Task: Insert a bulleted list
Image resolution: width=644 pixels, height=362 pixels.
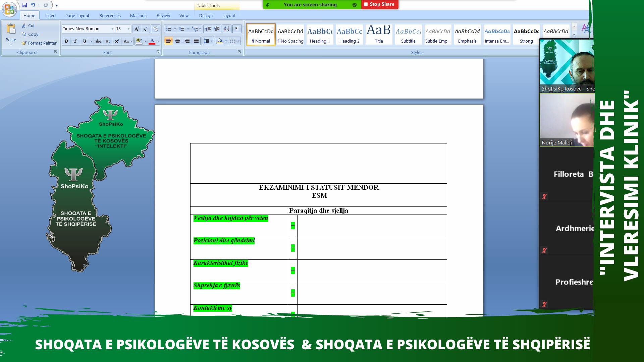Action: (x=169, y=29)
